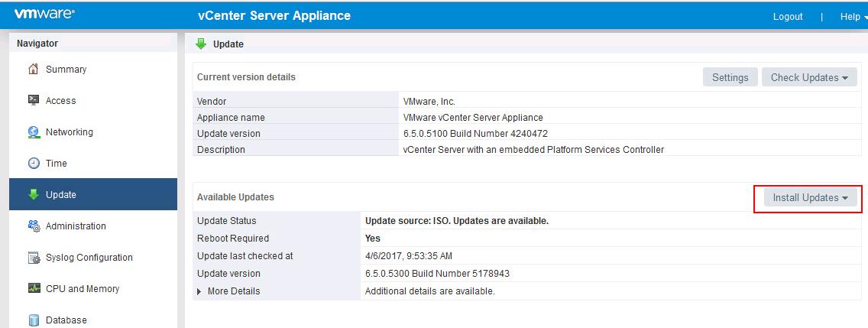Click the CPU and Memory monitor icon
The image size is (868, 328).
coord(34,289)
